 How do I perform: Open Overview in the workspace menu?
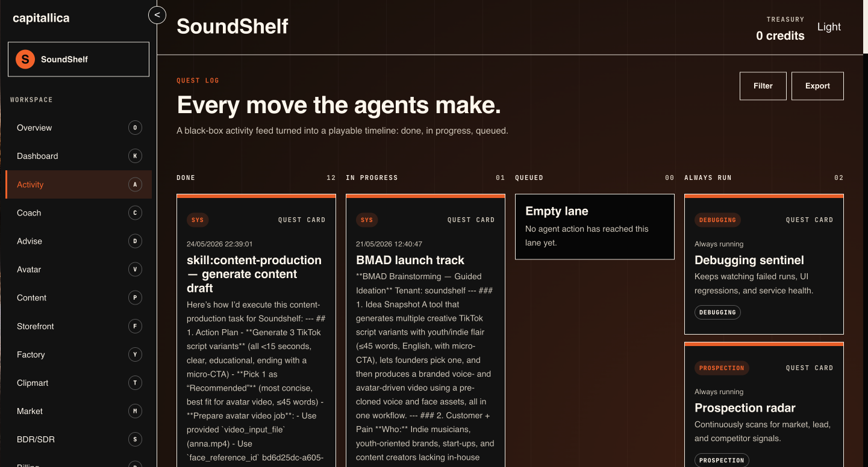click(78, 128)
